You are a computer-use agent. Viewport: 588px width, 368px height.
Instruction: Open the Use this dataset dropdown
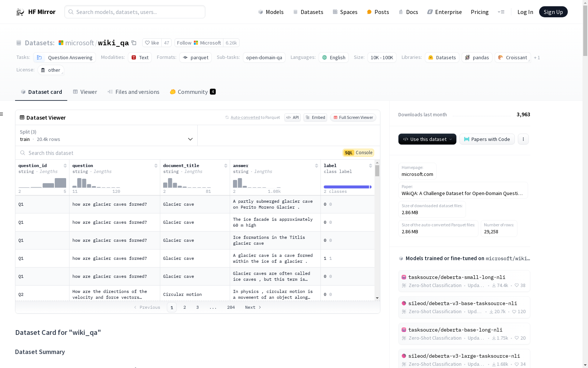click(x=427, y=139)
